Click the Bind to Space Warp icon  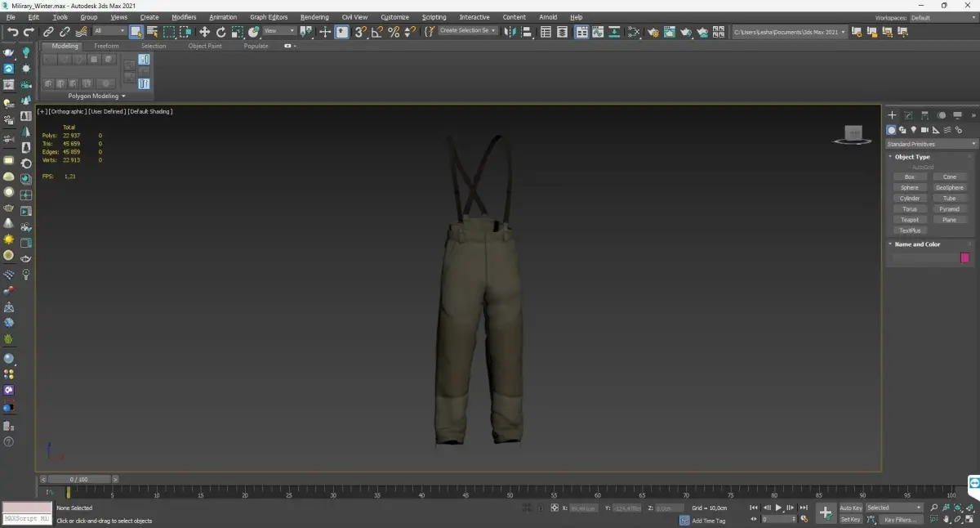pos(81,32)
